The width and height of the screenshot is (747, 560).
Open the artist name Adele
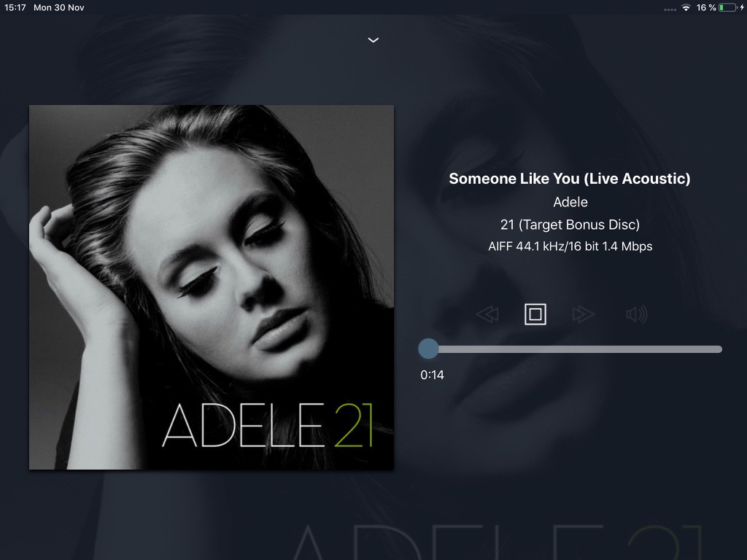point(570,202)
